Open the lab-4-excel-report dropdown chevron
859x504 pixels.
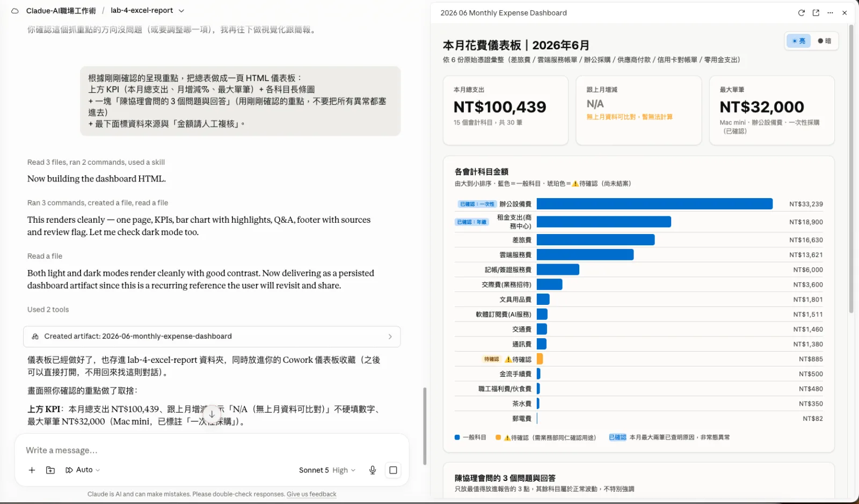click(181, 11)
